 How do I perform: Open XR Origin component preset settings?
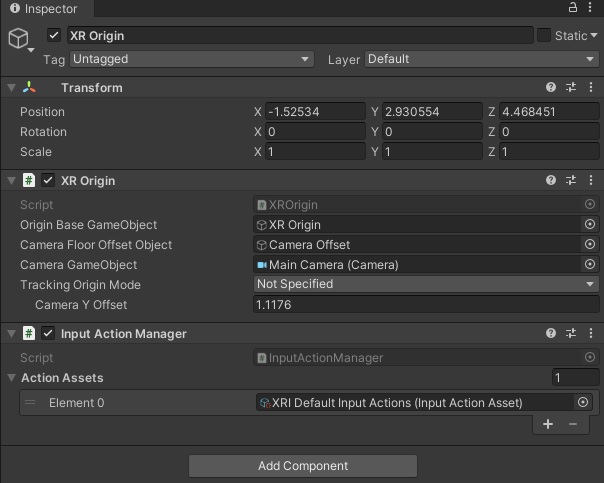coord(571,180)
